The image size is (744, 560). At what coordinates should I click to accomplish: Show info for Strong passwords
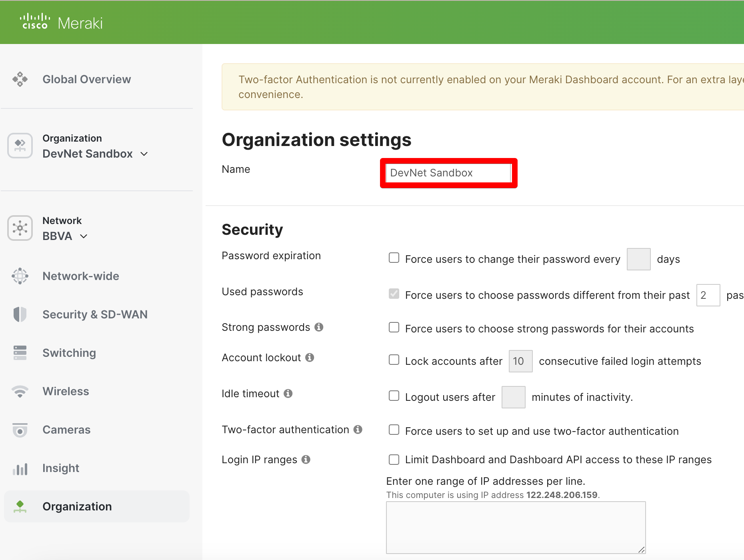click(319, 327)
